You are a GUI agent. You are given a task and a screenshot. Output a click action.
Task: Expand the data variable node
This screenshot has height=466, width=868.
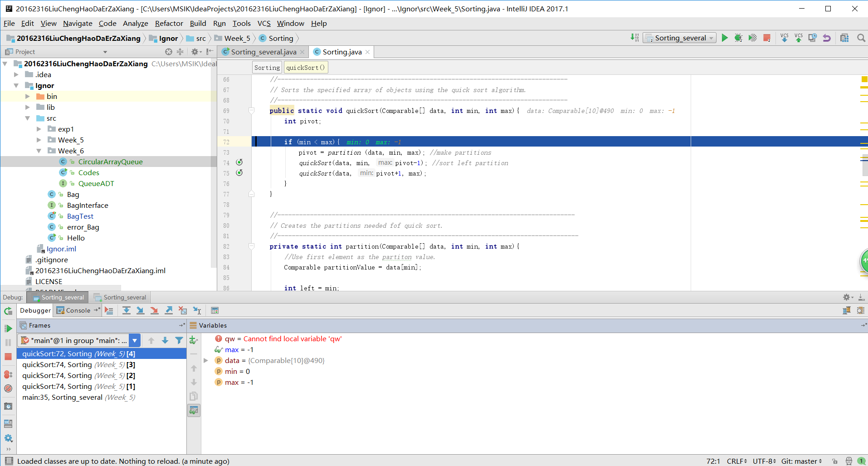pos(206,360)
